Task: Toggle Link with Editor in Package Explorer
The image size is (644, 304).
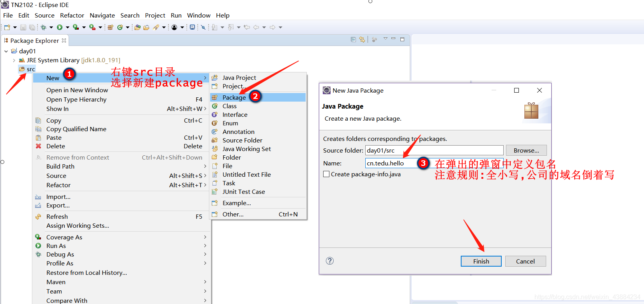Action: point(362,39)
